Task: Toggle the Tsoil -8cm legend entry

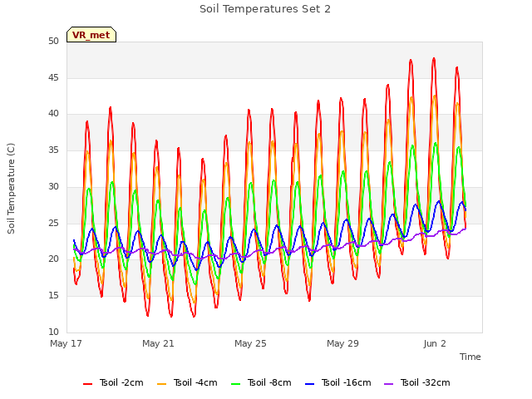Action: 261,382
